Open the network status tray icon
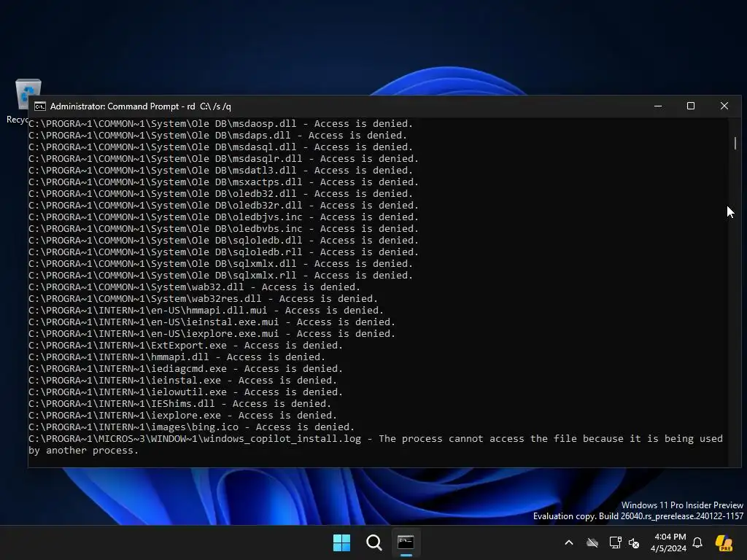This screenshot has width=747, height=560. point(615,542)
